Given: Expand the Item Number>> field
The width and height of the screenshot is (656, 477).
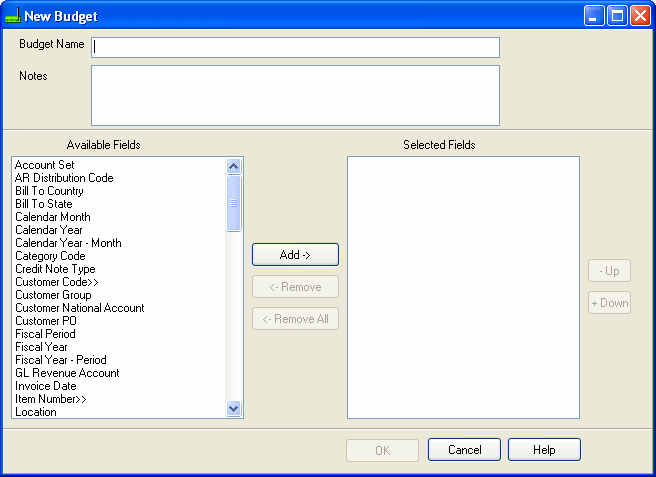Looking at the screenshot, I should pos(51,399).
